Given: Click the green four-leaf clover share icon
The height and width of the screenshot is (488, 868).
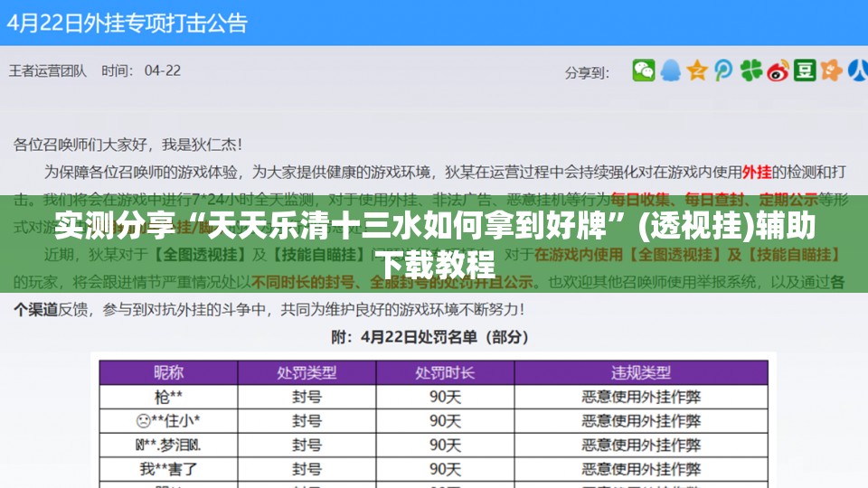Looking at the screenshot, I should [750, 70].
